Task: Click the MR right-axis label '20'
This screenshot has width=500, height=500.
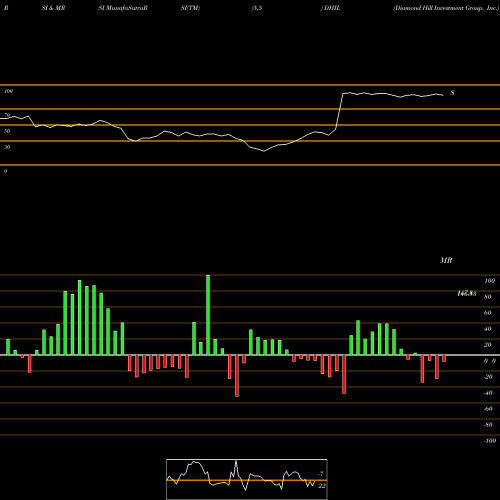Action: click(x=488, y=345)
